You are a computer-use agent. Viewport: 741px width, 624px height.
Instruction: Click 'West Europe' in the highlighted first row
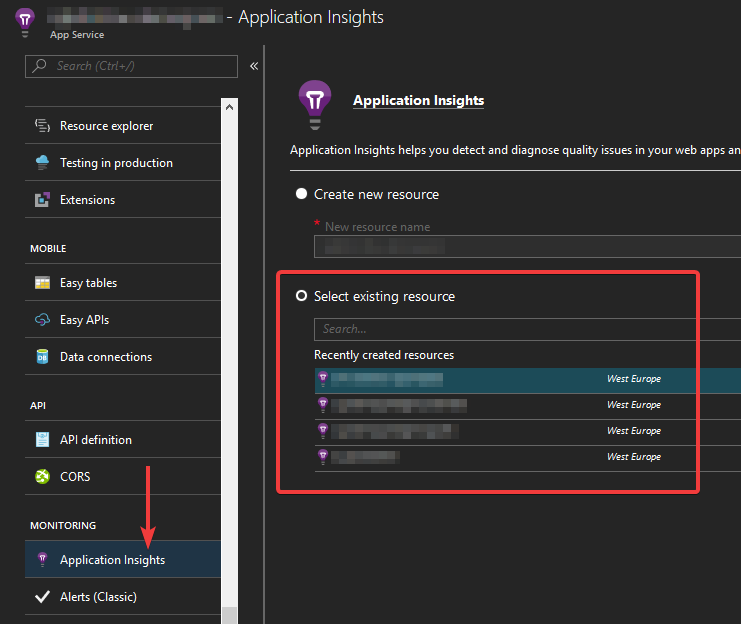(634, 379)
